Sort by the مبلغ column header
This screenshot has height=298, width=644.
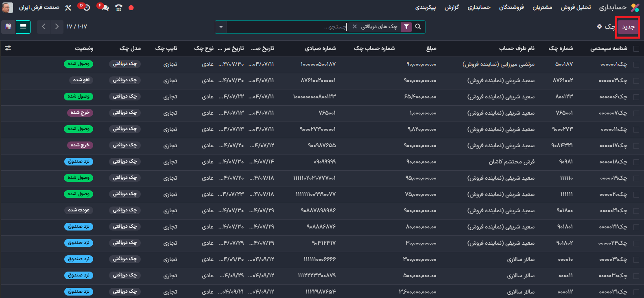[x=431, y=48]
